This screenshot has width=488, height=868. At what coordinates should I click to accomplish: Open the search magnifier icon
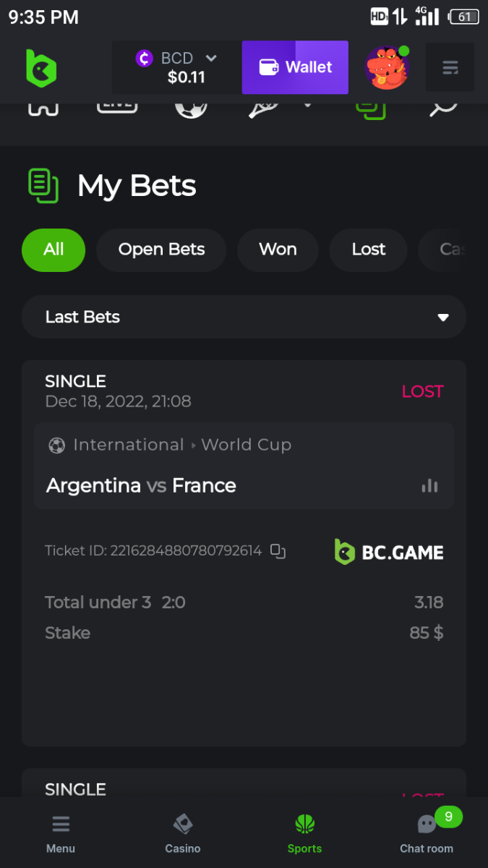pos(442,107)
